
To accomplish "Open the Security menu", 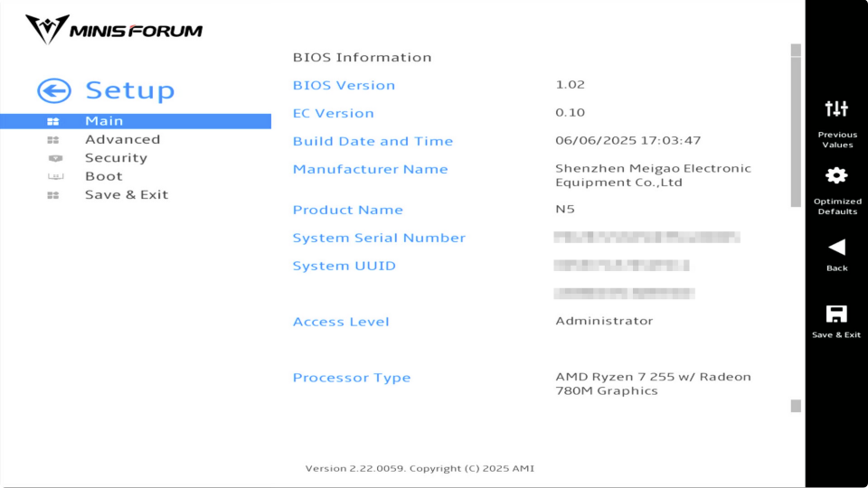I will 117,157.
